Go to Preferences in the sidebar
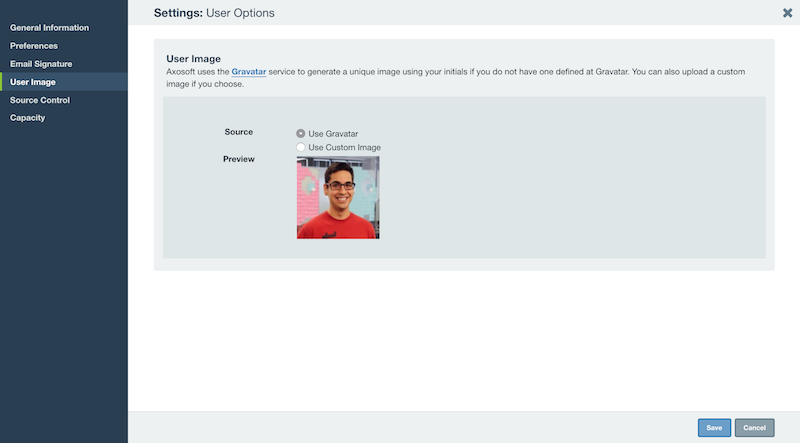This screenshot has height=443, width=800. click(x=34, y=45)
